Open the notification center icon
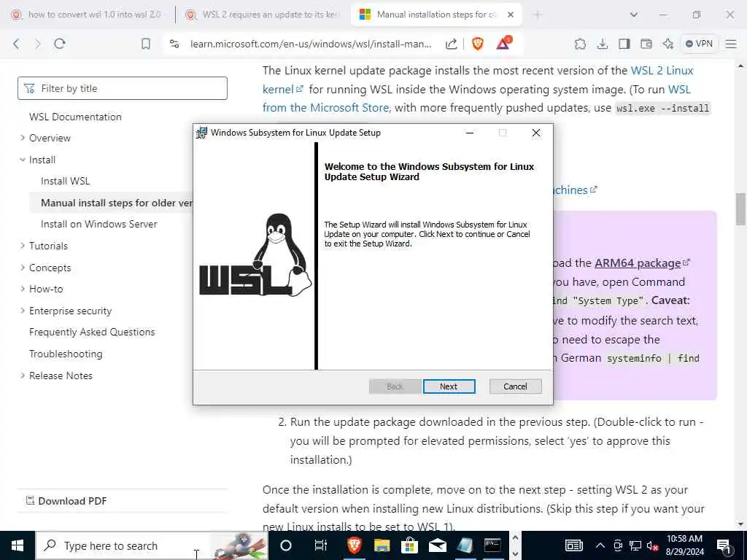This screenshot has height=560, width=747. coord(724,546)
